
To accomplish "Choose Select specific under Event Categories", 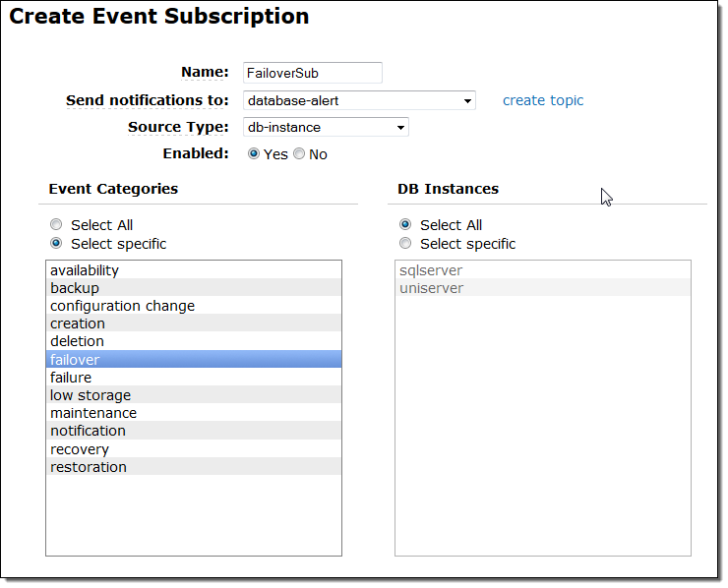I will pyautogui.click(x=56, y=244).
